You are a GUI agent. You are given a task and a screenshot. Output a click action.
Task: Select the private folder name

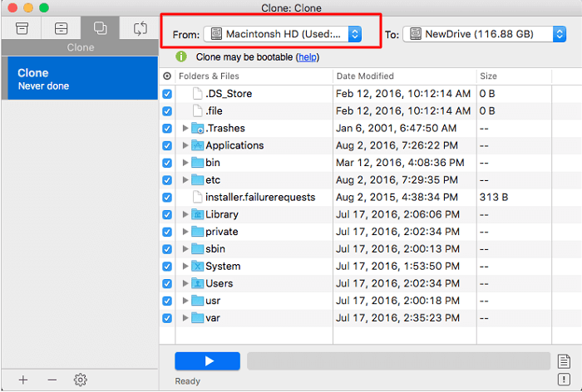click(x=222, y=232)
